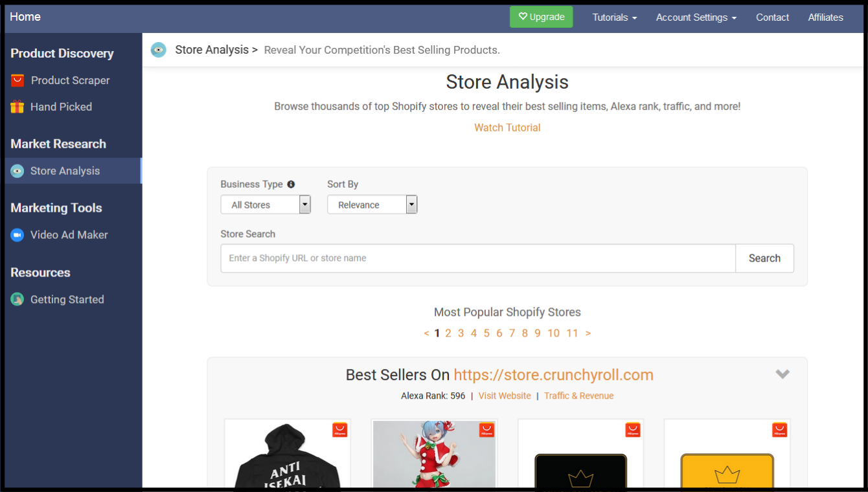Click the Product Discovery sidebar heading
This screenshot has width=868, height=492.
(x=62, y=54)
